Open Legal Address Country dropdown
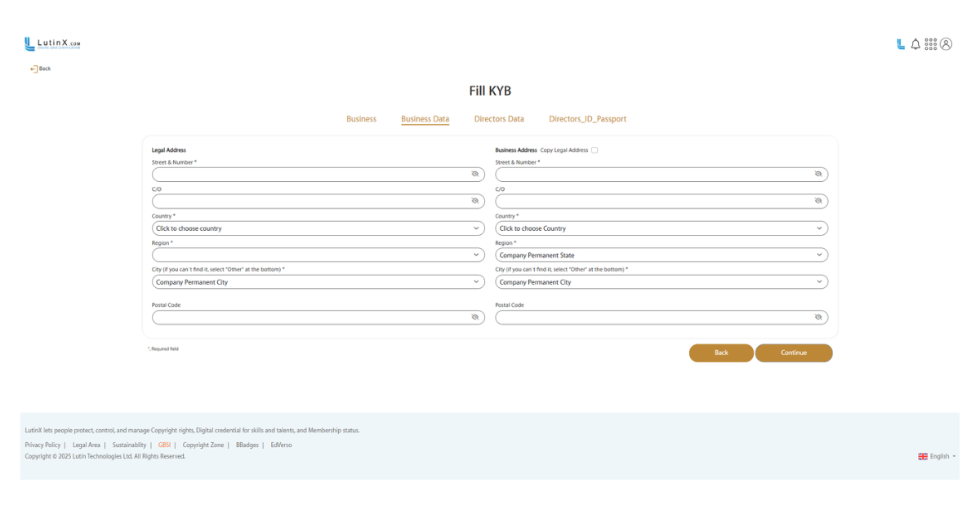Screen dimensions: 980x514 318,228
